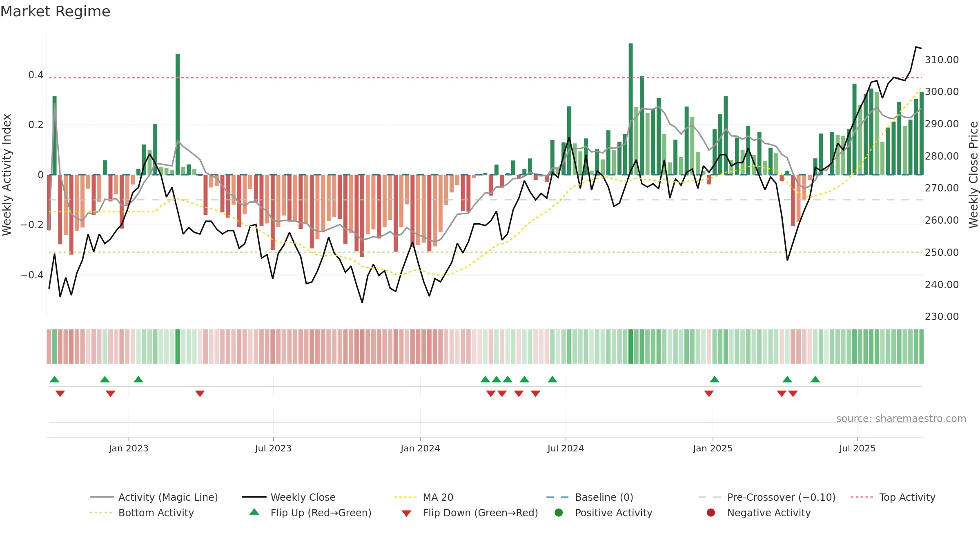This screenshot has height=551, width=980.
Task: Click the 300.00 price axis label
Action: point(942,92)
